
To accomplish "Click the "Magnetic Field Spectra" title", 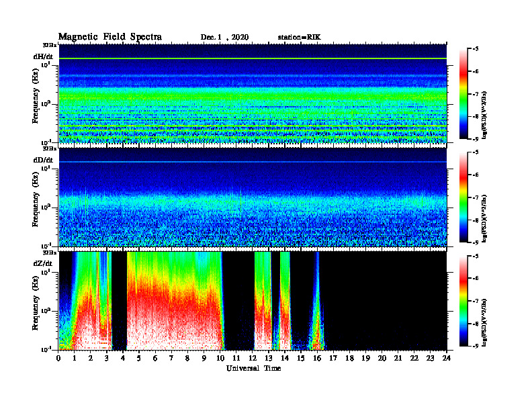I will click(110, 37).
